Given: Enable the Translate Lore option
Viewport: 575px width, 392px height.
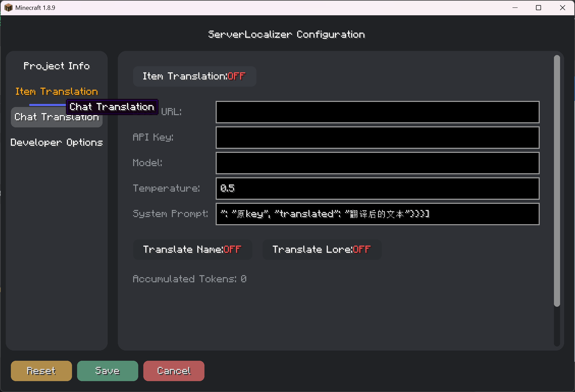Looking at the screenshot, I should tap(321, 250).
